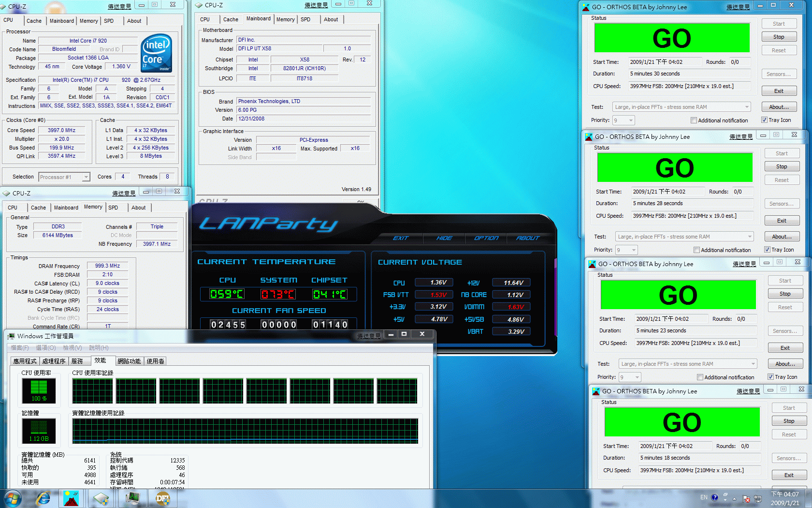812x508 pixels.
Task: Open the Windows Start orb
Action: click(x=12, y=498)
